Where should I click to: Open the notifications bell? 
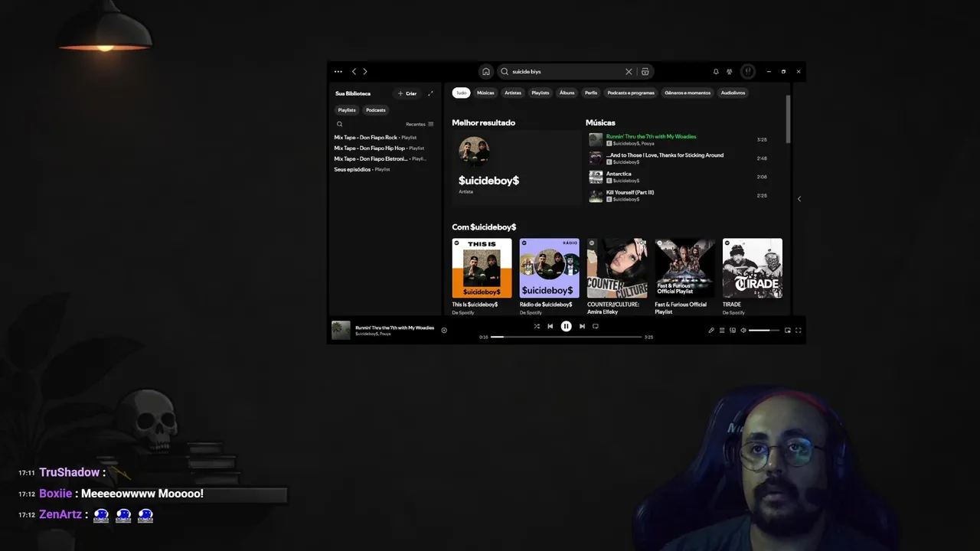pyautogui.click(x=716, y=71)
